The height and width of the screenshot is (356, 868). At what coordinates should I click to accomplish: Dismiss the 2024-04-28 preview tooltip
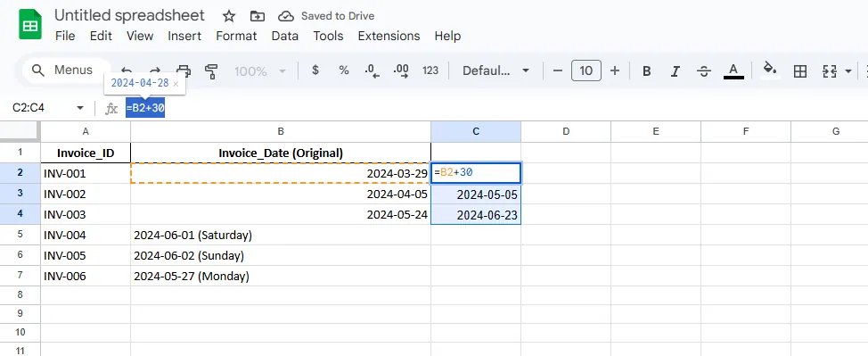pyautogui.click(x=176, y=84)
